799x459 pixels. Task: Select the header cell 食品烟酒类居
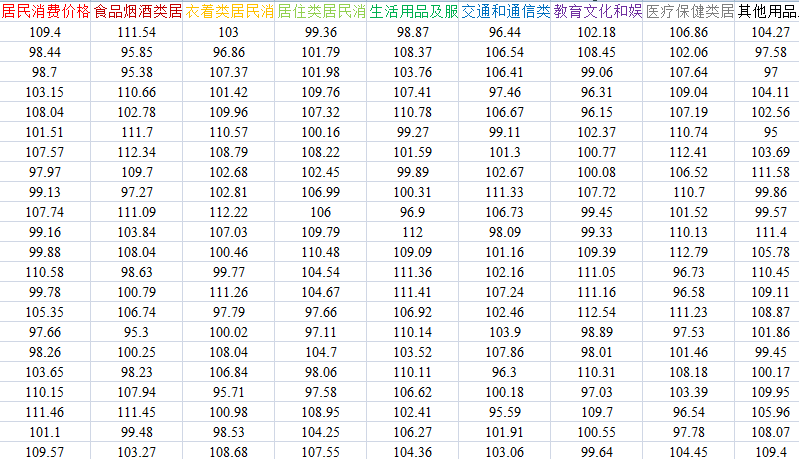137,11
